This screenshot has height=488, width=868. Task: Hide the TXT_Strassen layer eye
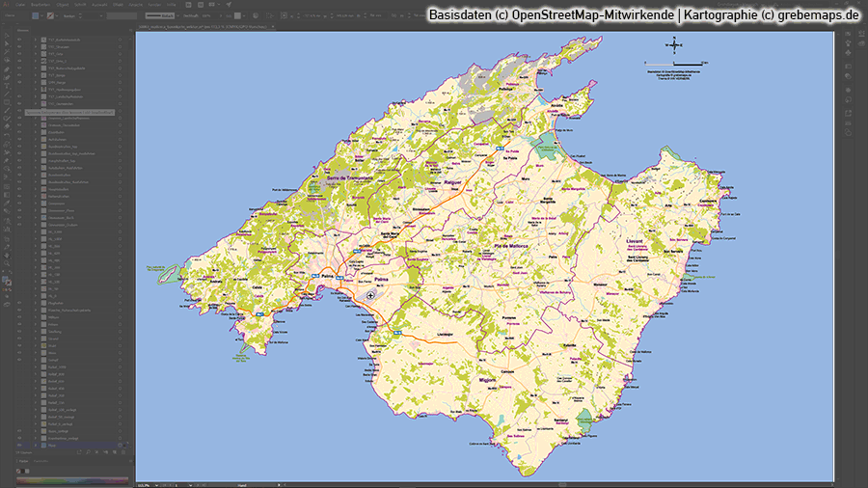coord(20,45)
